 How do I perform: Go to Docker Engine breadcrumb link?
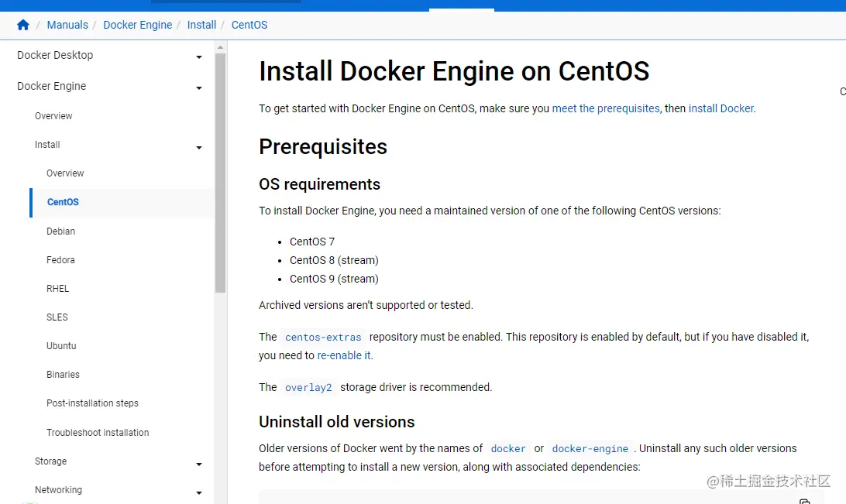tap(138, 25)
